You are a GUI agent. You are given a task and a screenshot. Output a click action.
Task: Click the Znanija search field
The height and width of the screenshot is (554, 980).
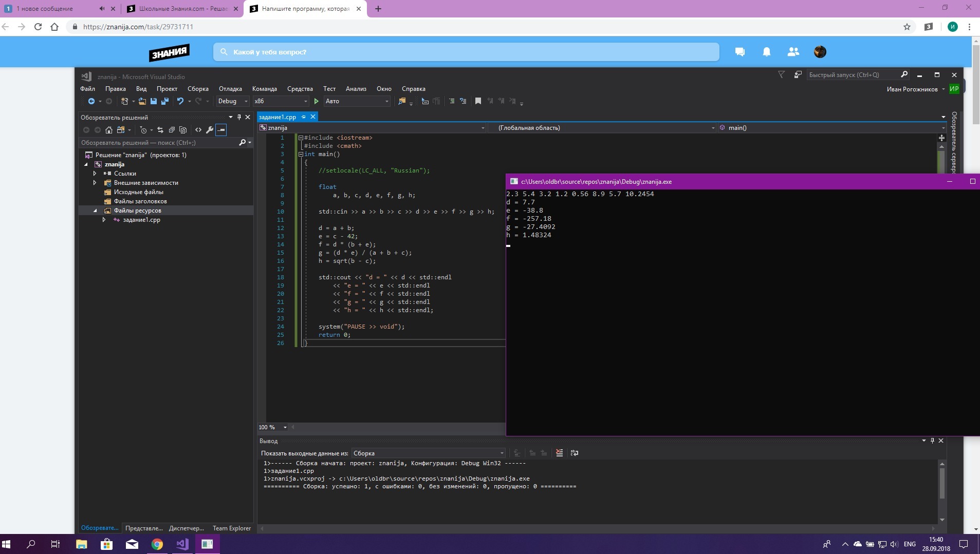[x=466, y=52]
